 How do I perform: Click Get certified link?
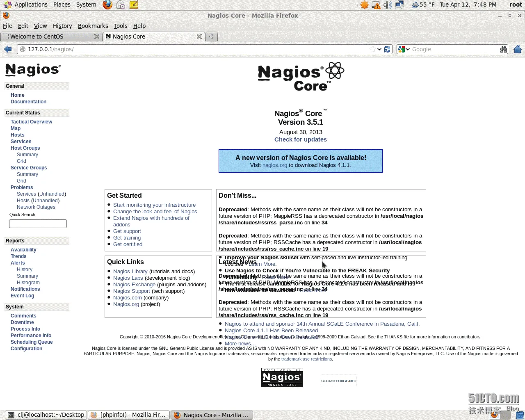(128, 244)
